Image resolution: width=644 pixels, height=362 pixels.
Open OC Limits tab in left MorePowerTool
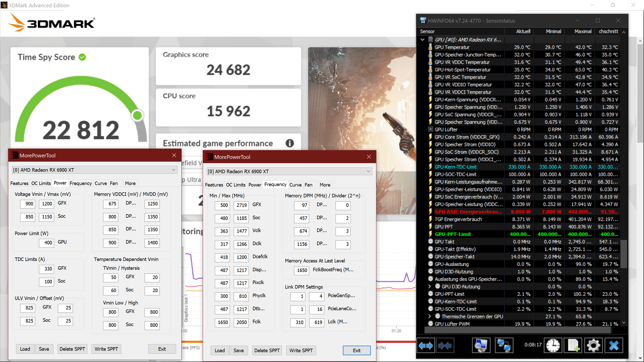pos(41,183)
